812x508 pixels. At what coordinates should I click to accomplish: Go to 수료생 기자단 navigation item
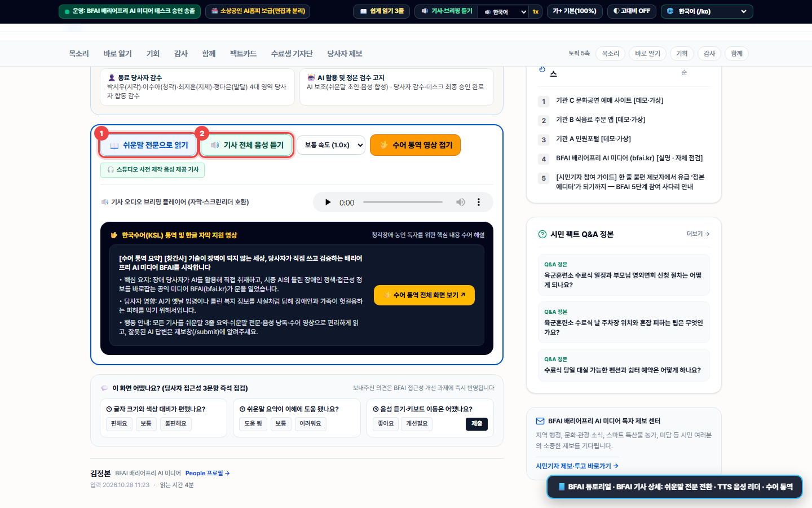pyautogui.click(x=292, y=54)
